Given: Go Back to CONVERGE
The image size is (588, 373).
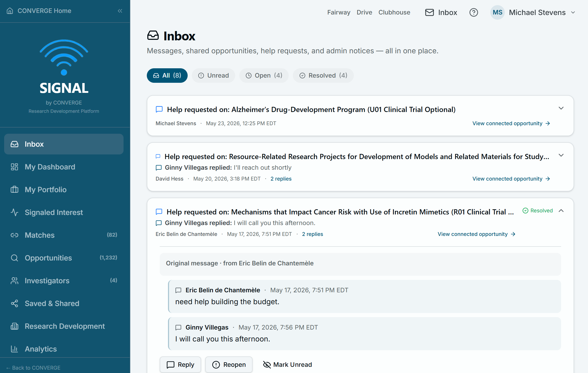Looking at the screenshot, I should coord(33,368).
